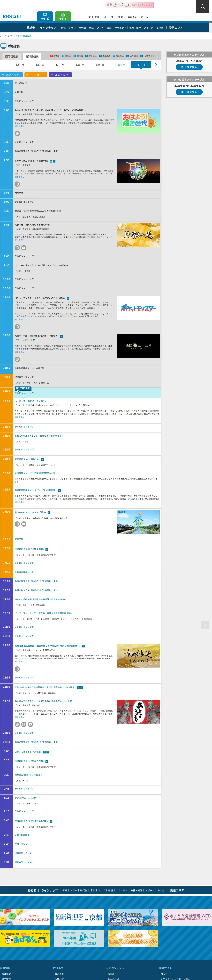
Task: Open カルチャー / ホール menu
Action: point(137,17)
